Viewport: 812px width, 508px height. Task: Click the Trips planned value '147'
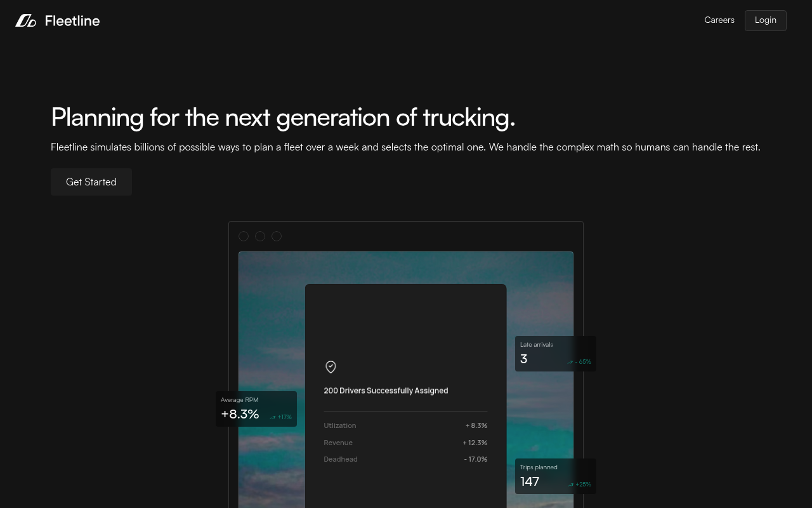click(x=530, y=481)
